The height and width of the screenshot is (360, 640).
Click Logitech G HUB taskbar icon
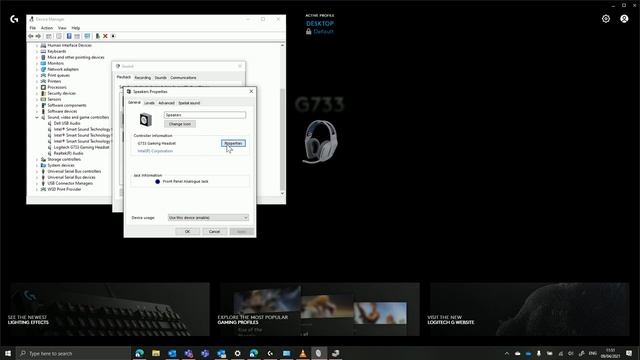click(x=270, y=353)
